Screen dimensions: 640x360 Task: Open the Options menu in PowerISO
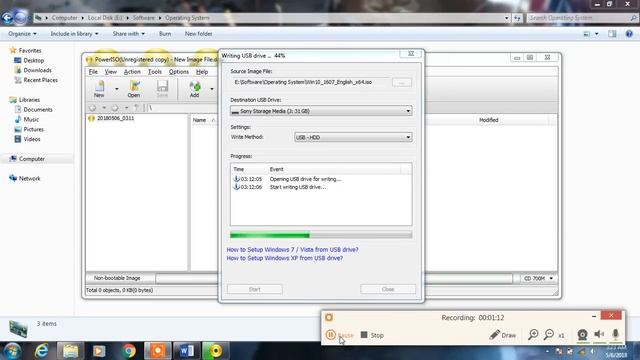pos(179,72)
